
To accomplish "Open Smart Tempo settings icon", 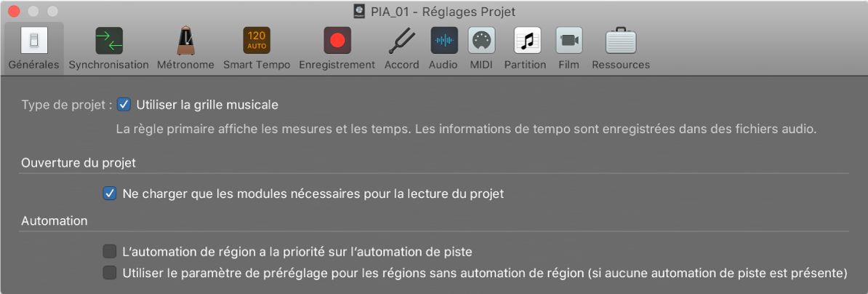I will pos(257,41).
